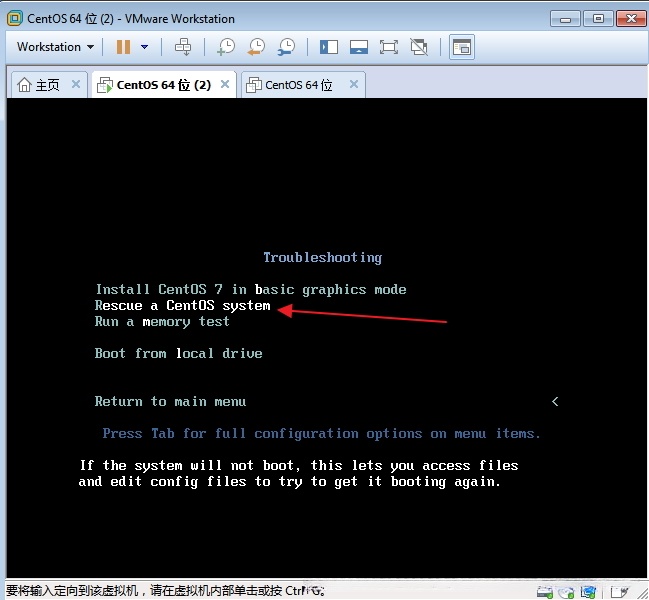Click the 'If the system will not boot' description
649x600 pixels.
298,473
